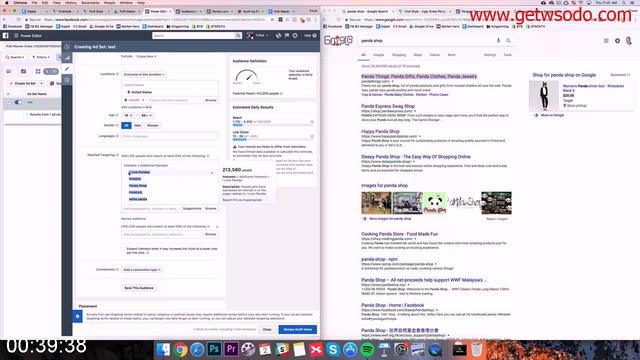Viewport: 640px width, 360px height.
Task: Open Cooking Panda Store result
Action: coord(399,234)
